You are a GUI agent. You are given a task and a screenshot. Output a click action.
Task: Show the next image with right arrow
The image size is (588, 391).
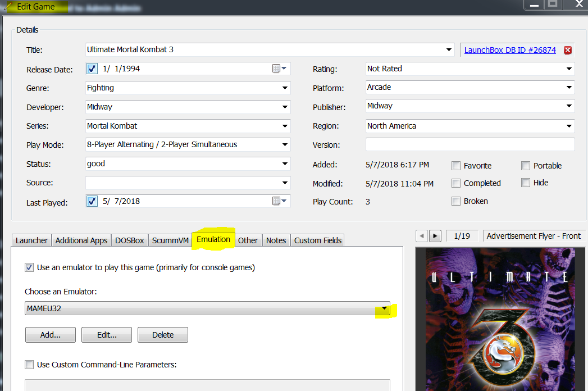[x=435, y=236]
